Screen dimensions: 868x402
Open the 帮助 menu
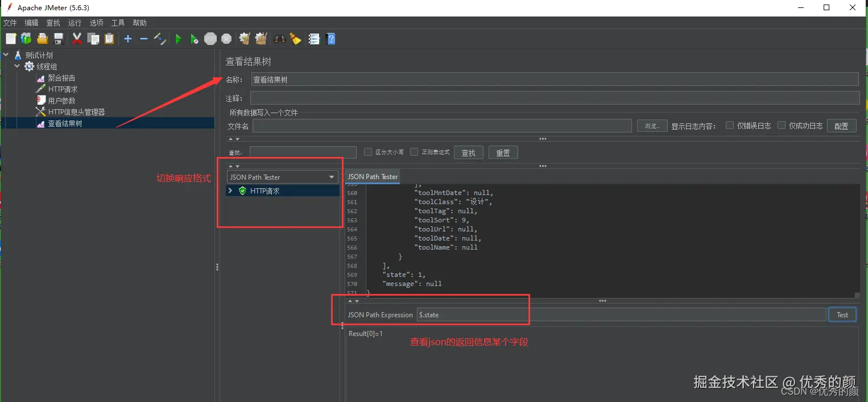[139, 23]
